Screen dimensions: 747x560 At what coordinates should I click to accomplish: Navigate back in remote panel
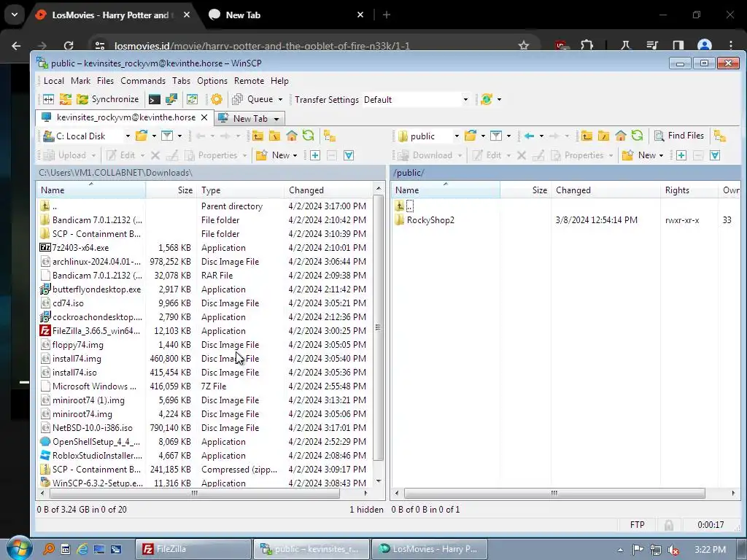pos(529,136)
